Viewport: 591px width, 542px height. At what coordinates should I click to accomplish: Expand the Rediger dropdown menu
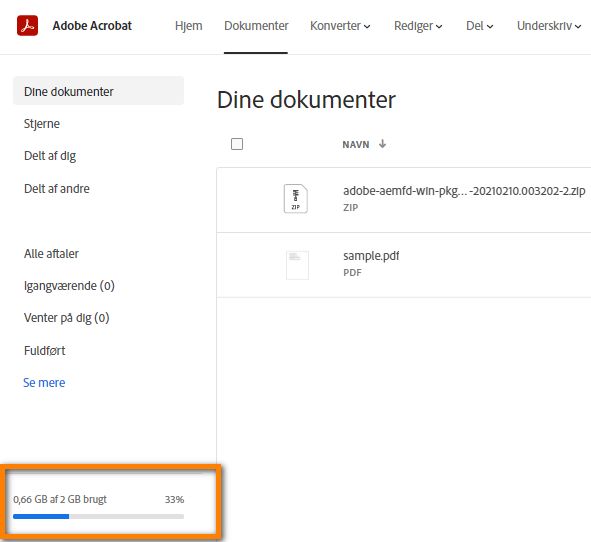click(418, 26)
